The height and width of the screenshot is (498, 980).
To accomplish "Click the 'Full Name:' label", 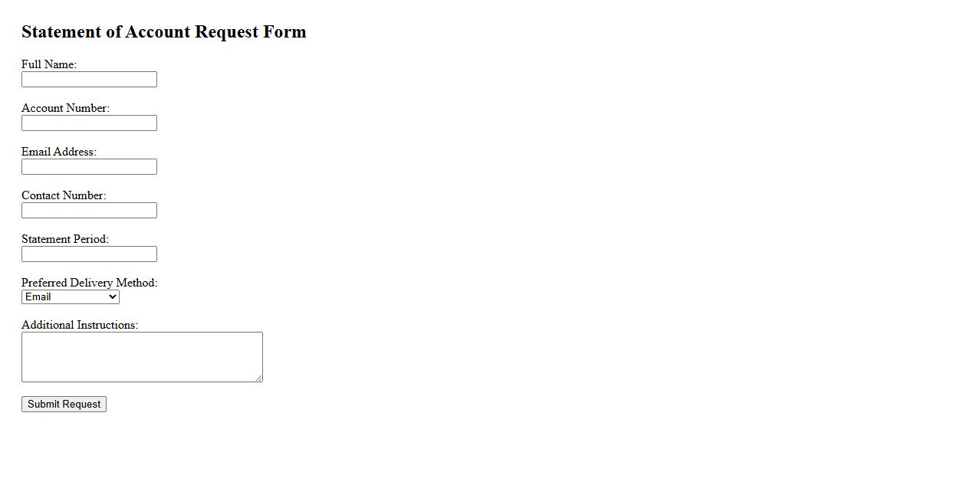I will pyautogui.click(x=49, y=64).
